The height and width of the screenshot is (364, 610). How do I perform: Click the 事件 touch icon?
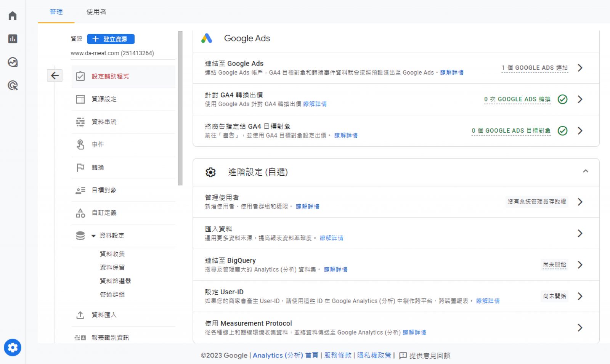[x=80, y=144]
